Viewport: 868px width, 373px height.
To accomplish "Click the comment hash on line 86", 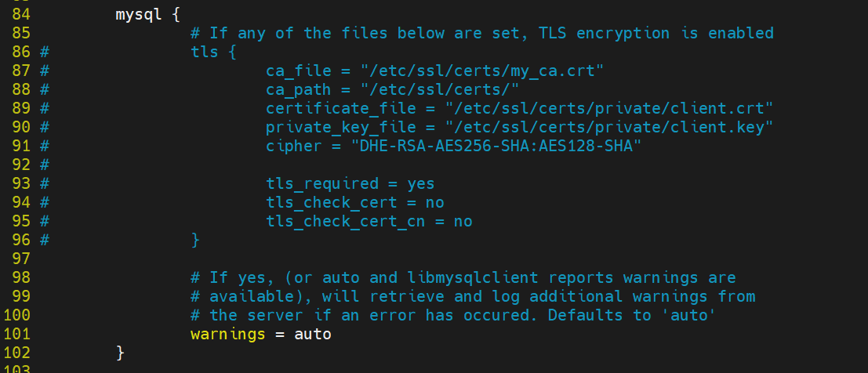I will coord(45,53).
